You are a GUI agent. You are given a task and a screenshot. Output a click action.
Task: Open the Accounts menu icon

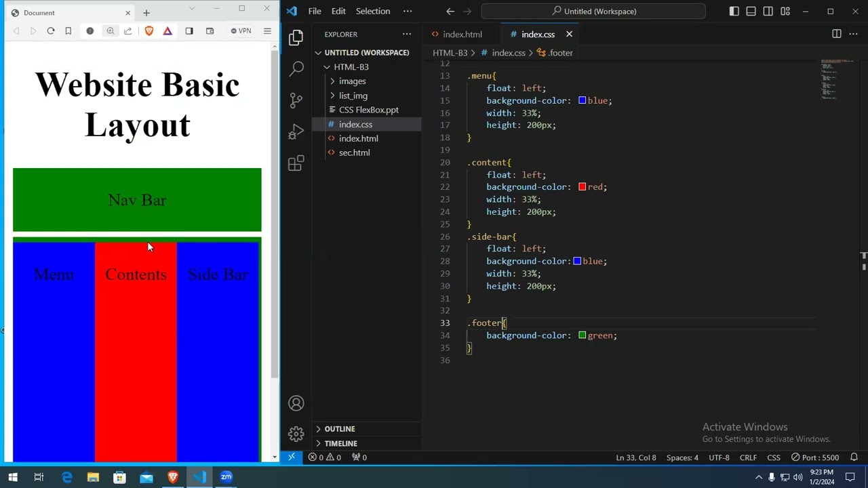click(296, 403)
